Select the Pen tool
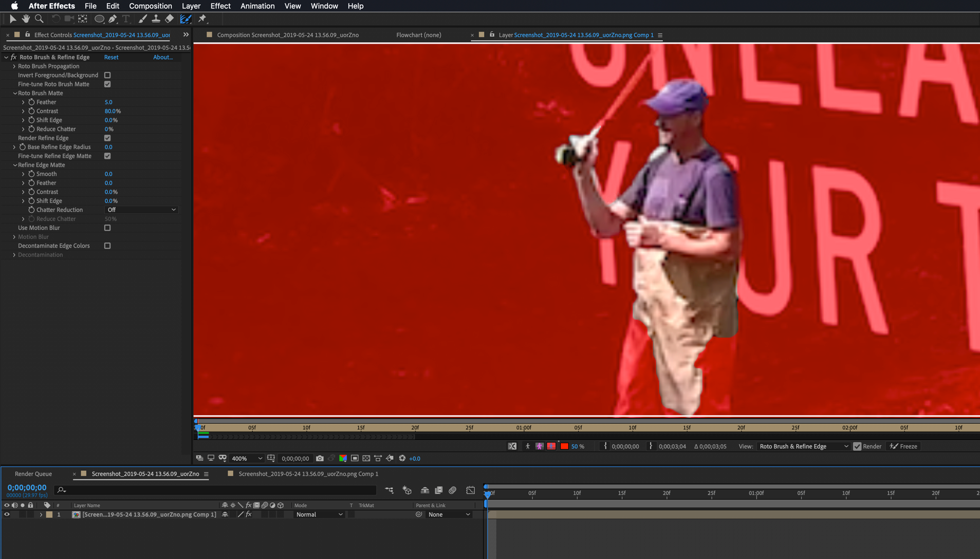The width and height of the screenshot is (980, 559). click(113, 18)
